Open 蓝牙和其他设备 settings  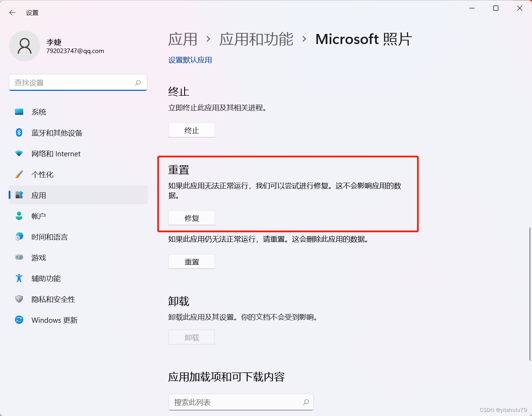click(78, 133)
